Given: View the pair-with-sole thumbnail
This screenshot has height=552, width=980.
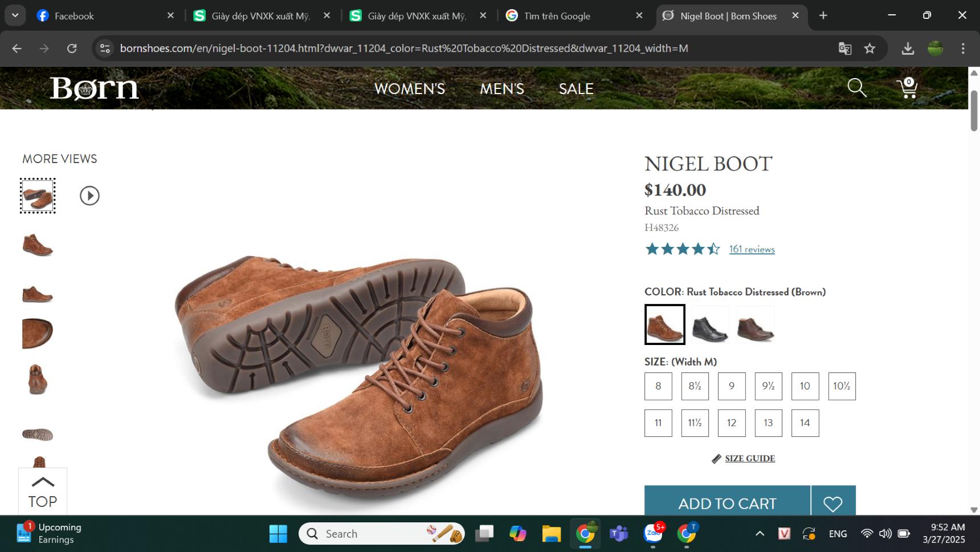Looking at the screenshot, I should click(38, 196).
